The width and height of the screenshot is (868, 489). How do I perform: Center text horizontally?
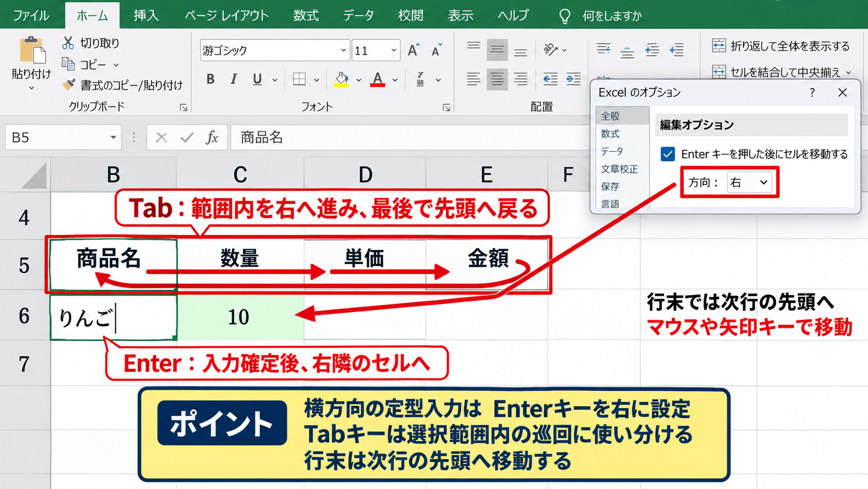tap(497, 79)
